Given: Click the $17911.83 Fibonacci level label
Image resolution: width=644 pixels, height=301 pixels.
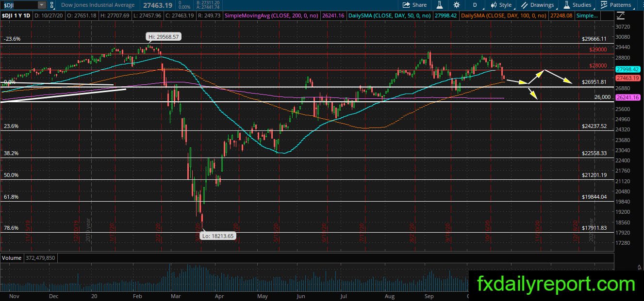Looking at the screenshot, I should click(x=594, y=228).
